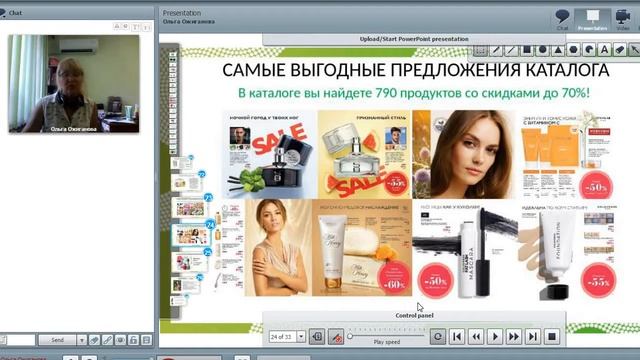Select the rectangle shape tool
This screenshot has width=640, height=360.
click(527, 50)
